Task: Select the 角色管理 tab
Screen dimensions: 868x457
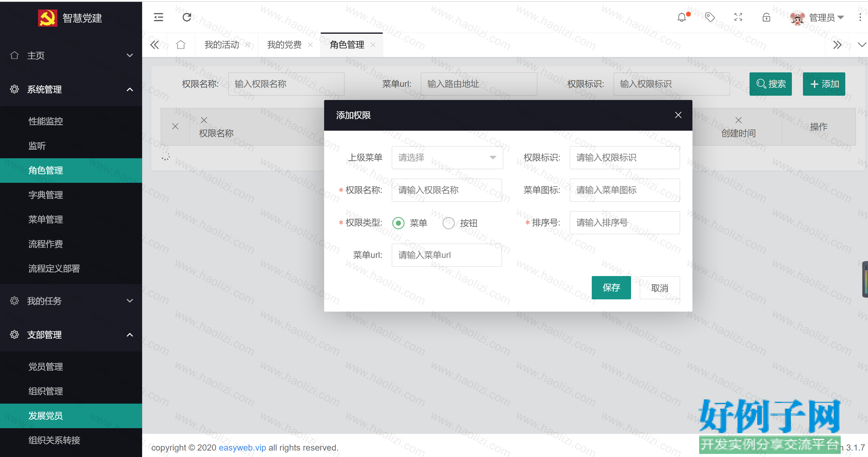Action: pyautogui.click(x=347, y=44)
